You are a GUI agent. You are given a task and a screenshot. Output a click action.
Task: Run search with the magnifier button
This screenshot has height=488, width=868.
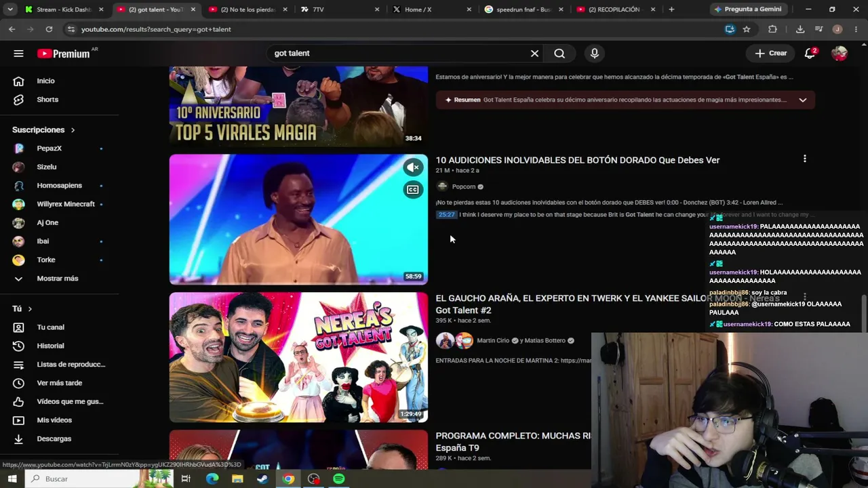[559, 54]
